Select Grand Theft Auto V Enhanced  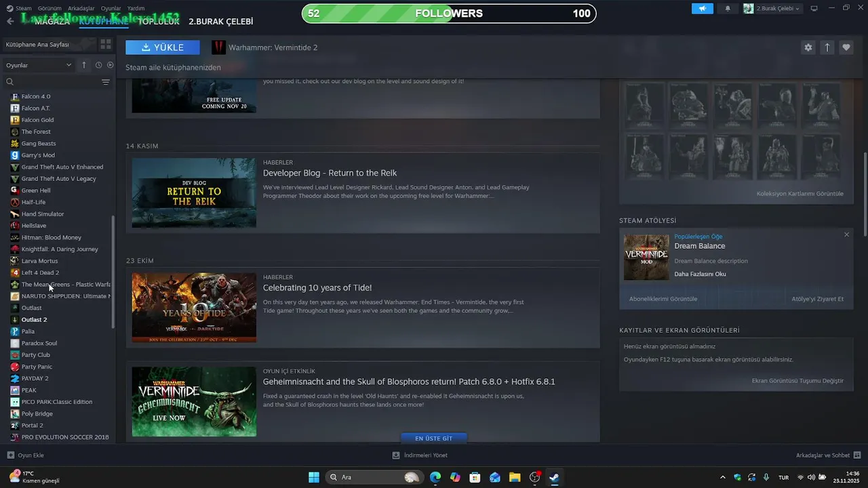click(x=62, y=167)
